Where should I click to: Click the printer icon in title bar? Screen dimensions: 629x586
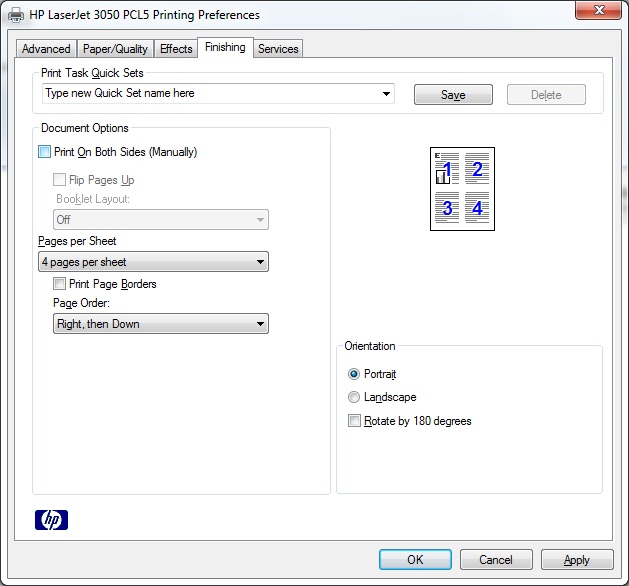click(x=16, y=15)
